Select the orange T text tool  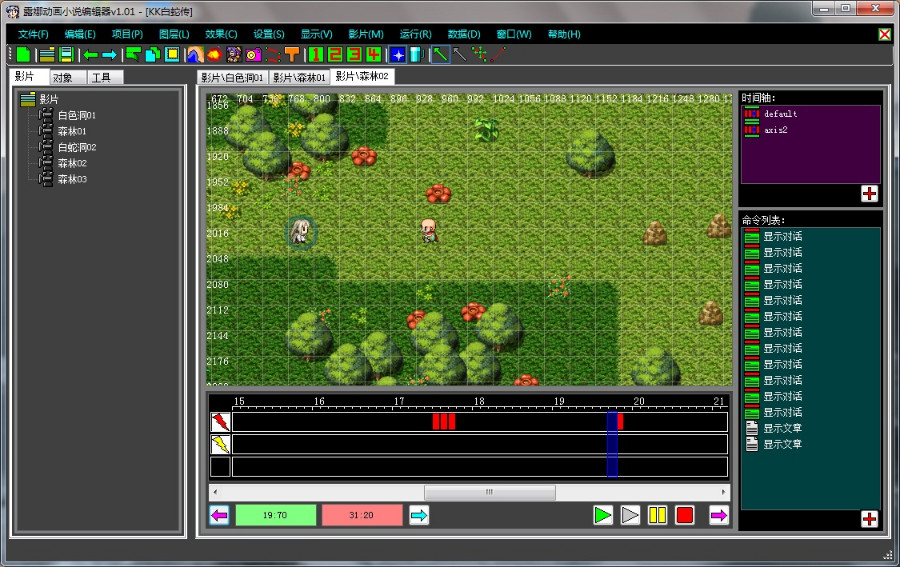click(292, 55)
